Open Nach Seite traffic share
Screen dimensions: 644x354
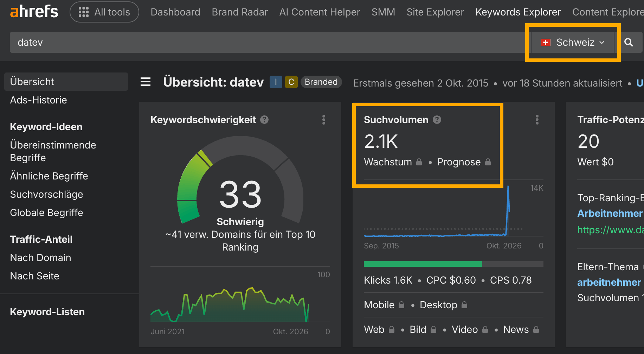click(35, 276)
